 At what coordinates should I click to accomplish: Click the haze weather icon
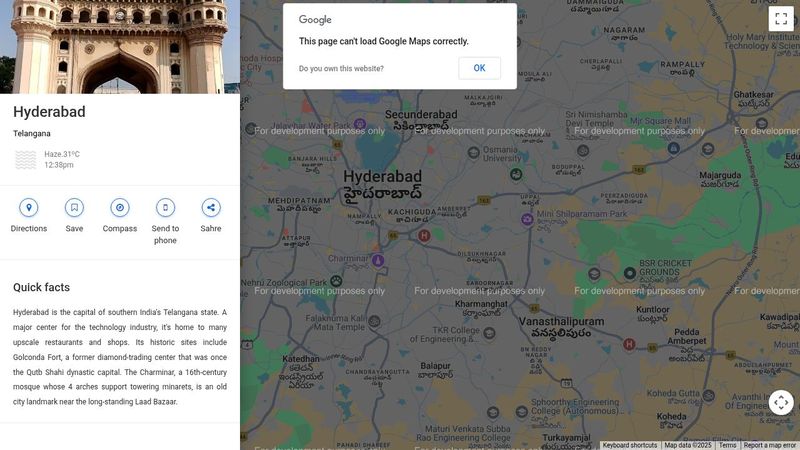click(26, 160)
